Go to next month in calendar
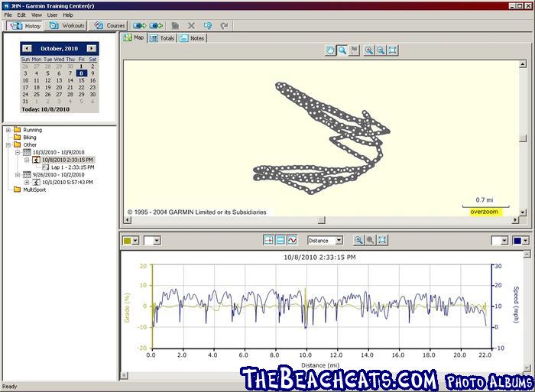This screenshot has width=535, height=392. click(x=92, y=48)
